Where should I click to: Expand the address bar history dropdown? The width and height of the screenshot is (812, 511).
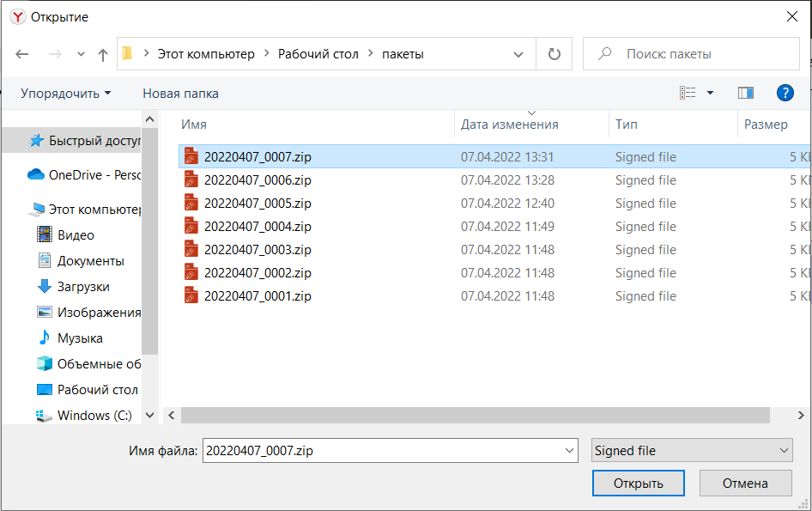(518, 54)
